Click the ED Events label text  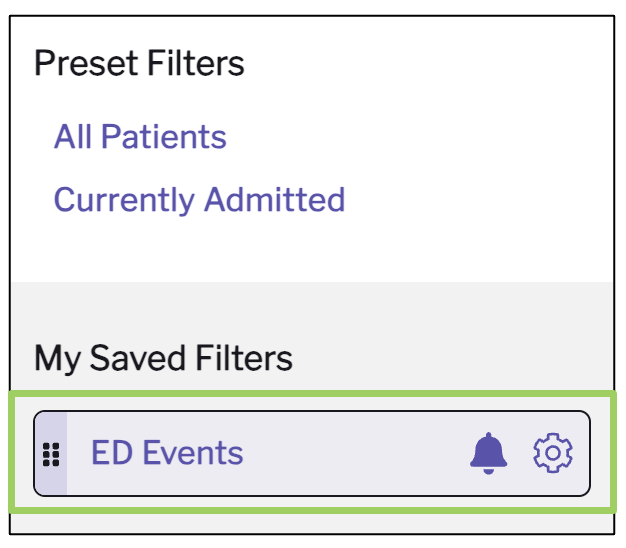point(167,453)
